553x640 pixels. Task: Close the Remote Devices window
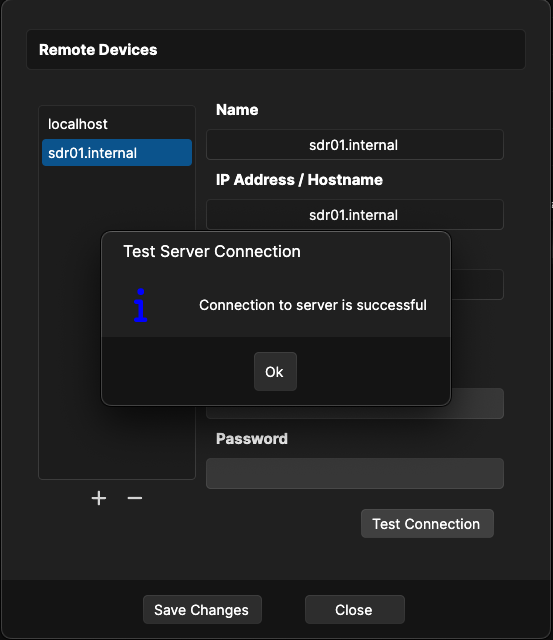coord(354,610)
